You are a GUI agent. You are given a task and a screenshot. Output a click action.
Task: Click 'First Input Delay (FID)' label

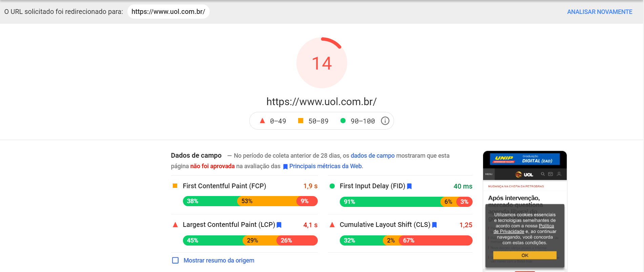pyautogui.click(x=372, y=186)
